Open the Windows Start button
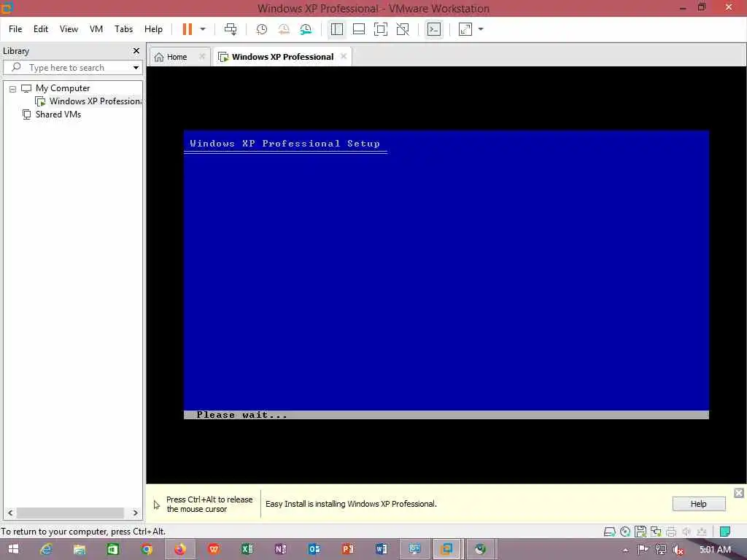Viewport: 747px width, 560px height. (13, 549)
